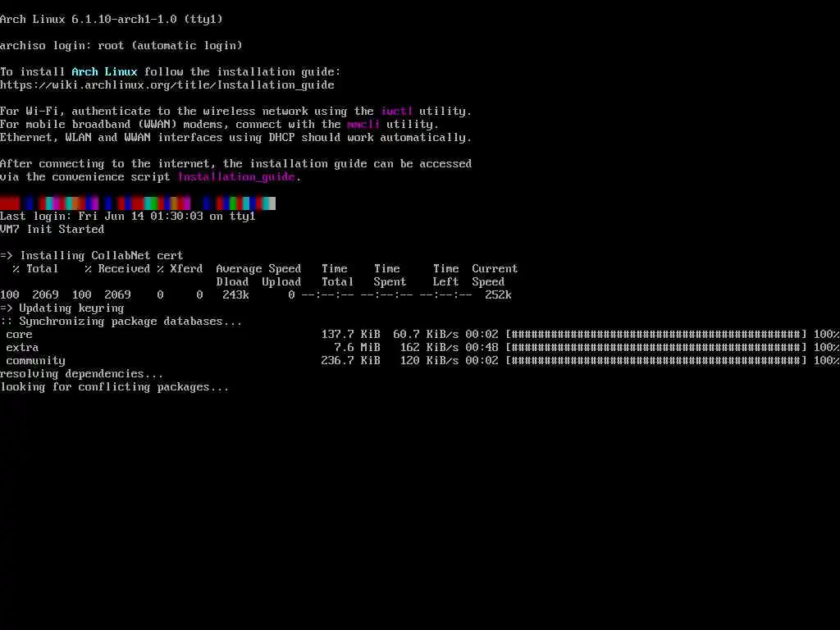Click the 'iwctl' utility name
The image size is (840, 630).
coord(396,111)
